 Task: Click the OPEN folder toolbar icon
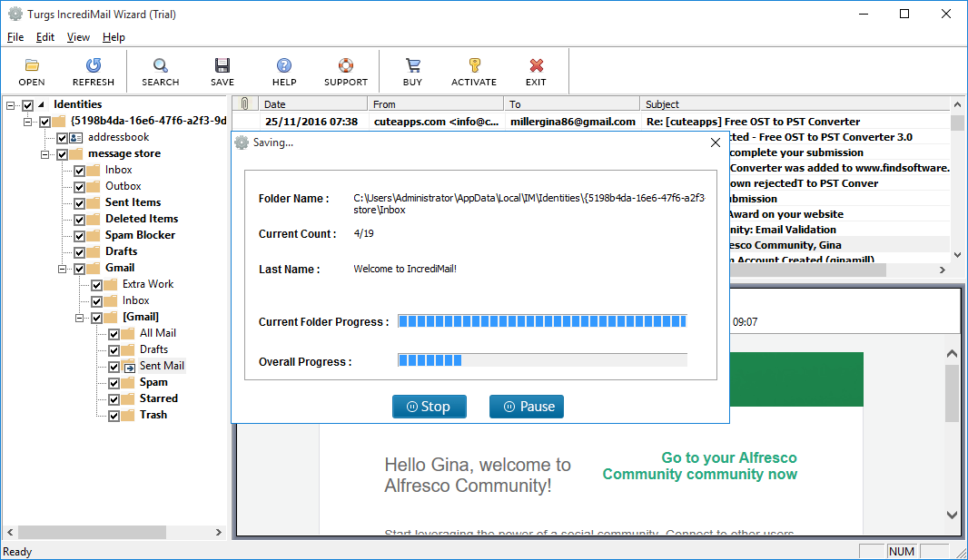[32, 65]
